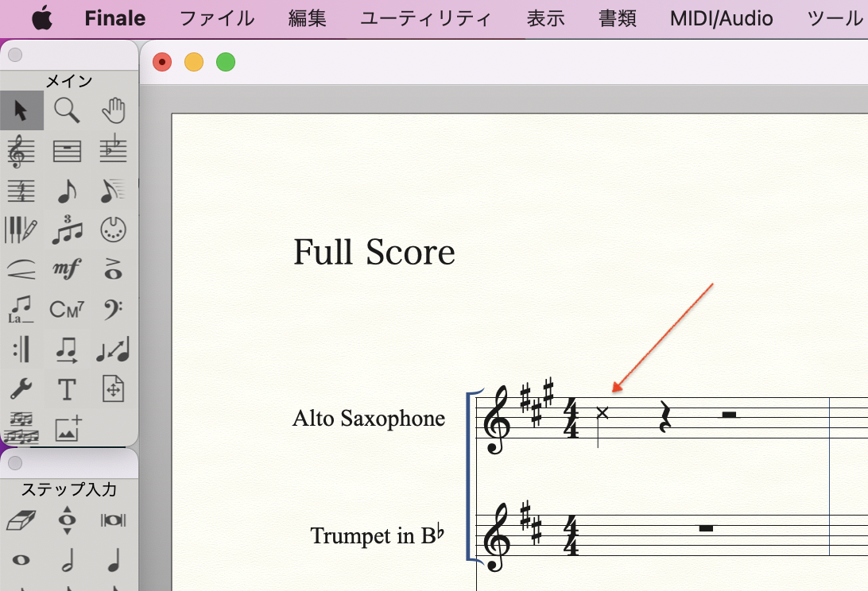The width and height of the screenshot is (868, 591).
Task: Click the Alto Saxophone three-sharp key signature
Action: (537, 402)
